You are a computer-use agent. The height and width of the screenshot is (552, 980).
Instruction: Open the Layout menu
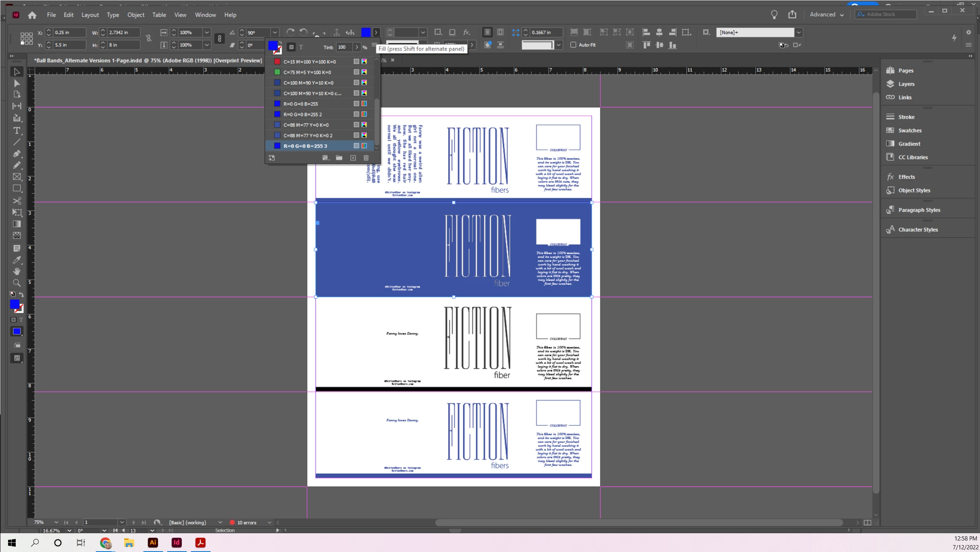[x=90, y=15]
